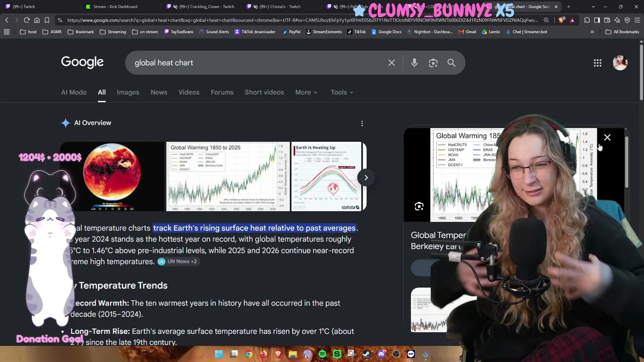Open the TikTok downloader bookmark
644x362 pixels.
coord(255,32)
